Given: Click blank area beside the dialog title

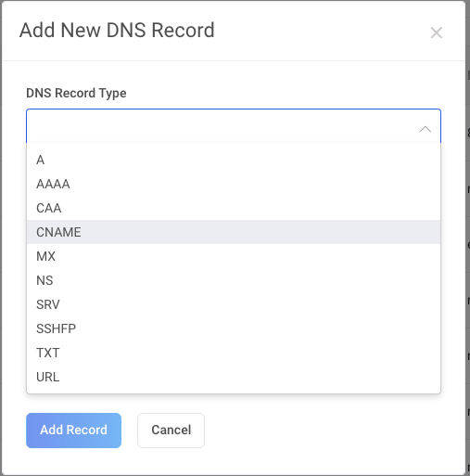Looking at the screenshot, I should tap(322, 31).
